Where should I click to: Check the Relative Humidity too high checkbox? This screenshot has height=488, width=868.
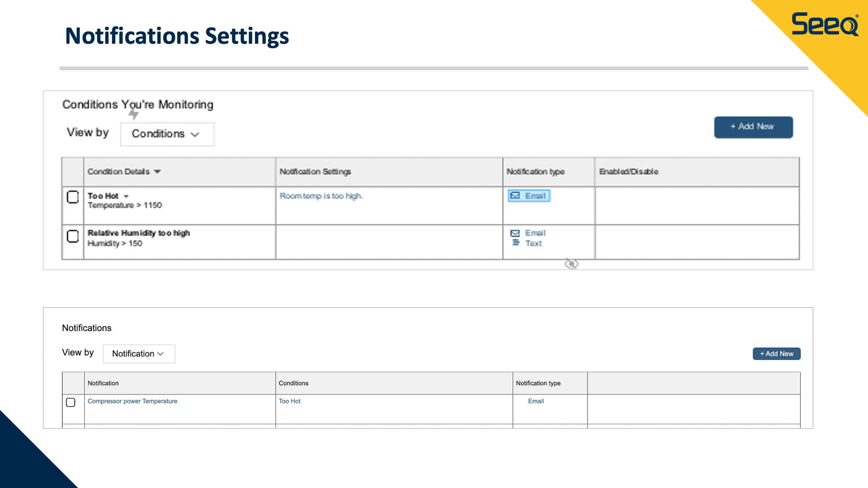[73, 236]
